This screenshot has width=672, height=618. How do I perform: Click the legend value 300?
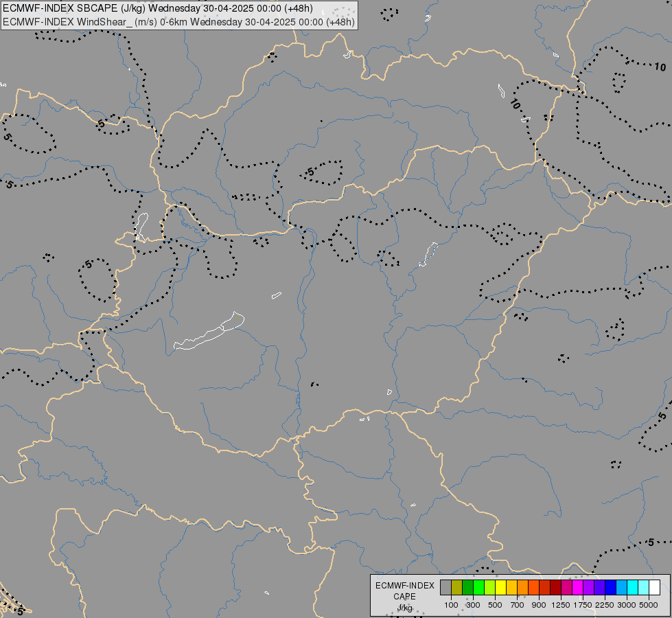coord(473,605)
